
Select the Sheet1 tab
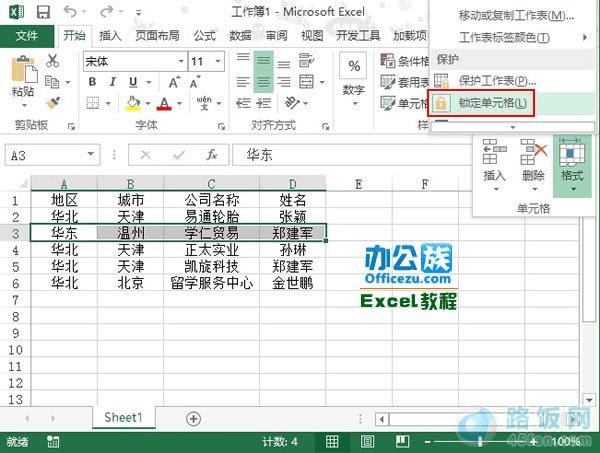pos(124,417)
